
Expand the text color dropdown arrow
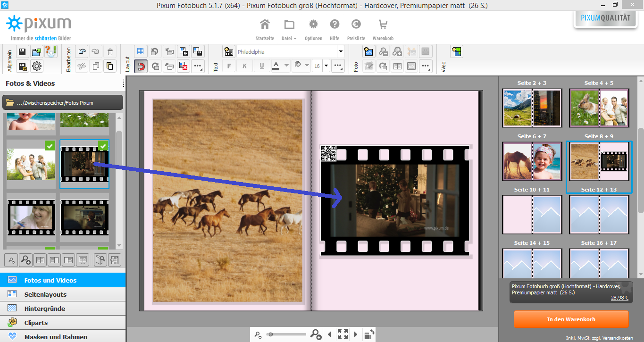pyautogui.click(x=286, y=66)
